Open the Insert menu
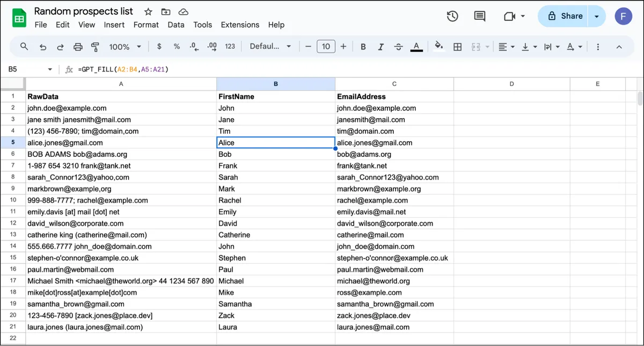Screen dimensions: 644x346 (x=114, y=25)
